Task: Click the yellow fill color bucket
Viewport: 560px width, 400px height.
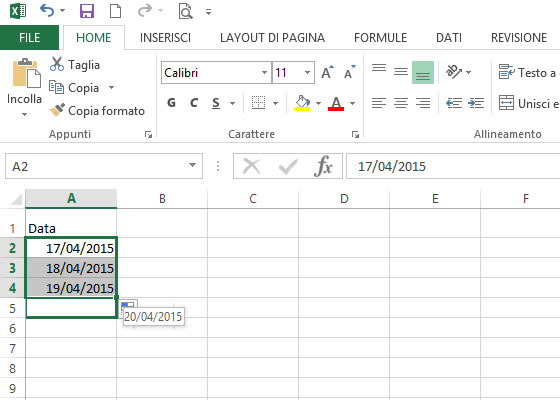Action: point(302,103)
